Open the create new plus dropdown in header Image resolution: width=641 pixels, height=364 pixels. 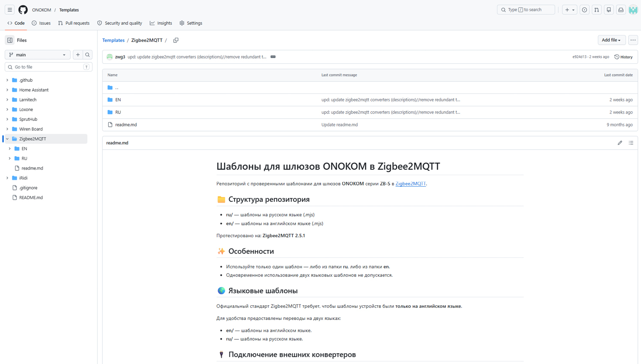[569, 9]
